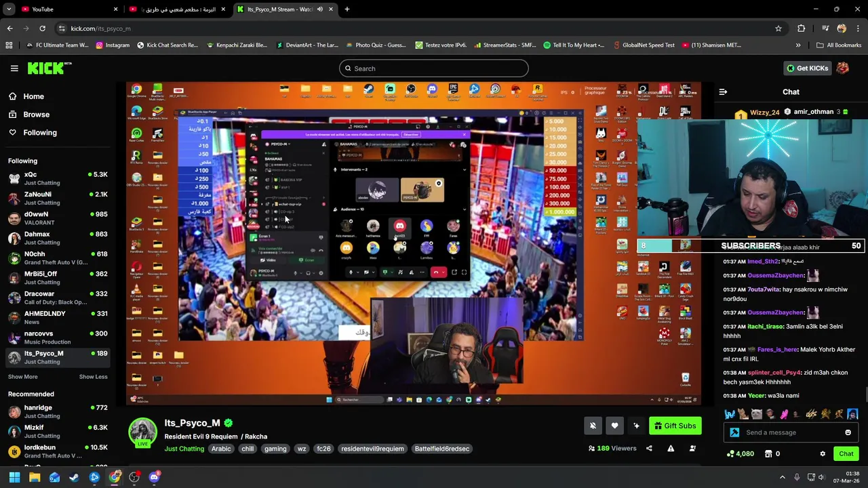The image size is (868, 488).
Task: Open a new browser tab
Action: tap(347, 9)
